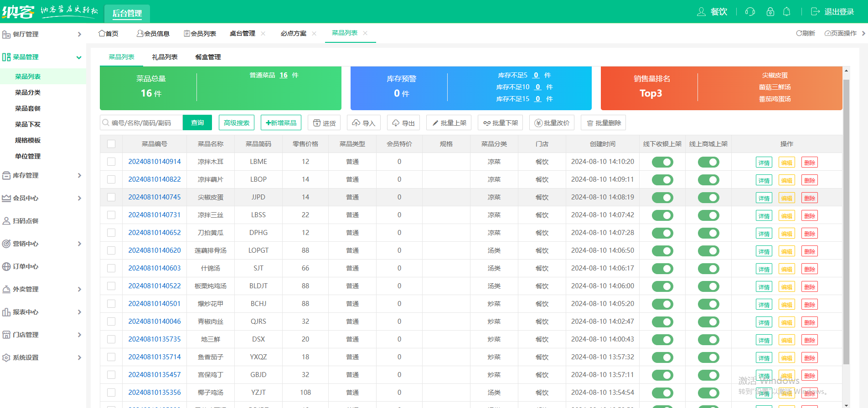868x408 pixels.
Task: Switch to the 礼品列表 tab
Action: click(165, 57)
